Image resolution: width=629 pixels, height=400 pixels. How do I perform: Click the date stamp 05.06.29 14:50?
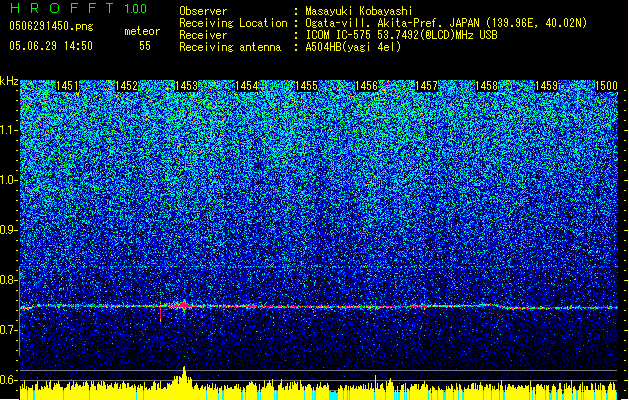(51, 46)
